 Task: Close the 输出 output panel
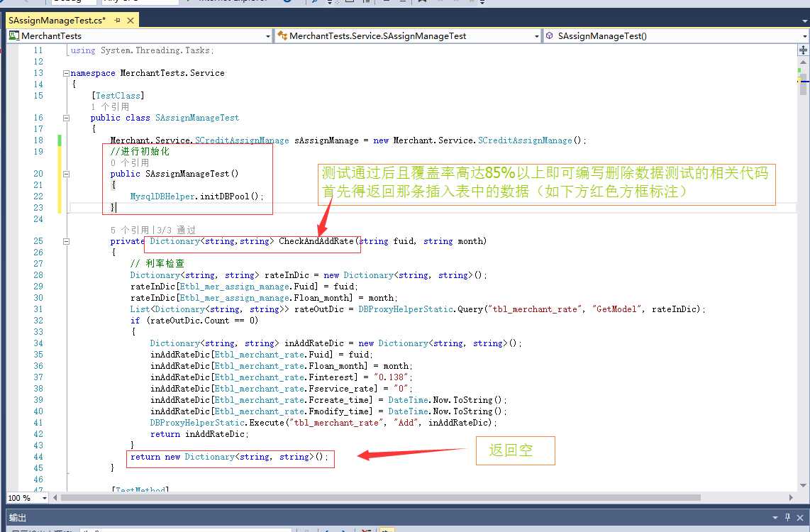[x=800, y=517]
